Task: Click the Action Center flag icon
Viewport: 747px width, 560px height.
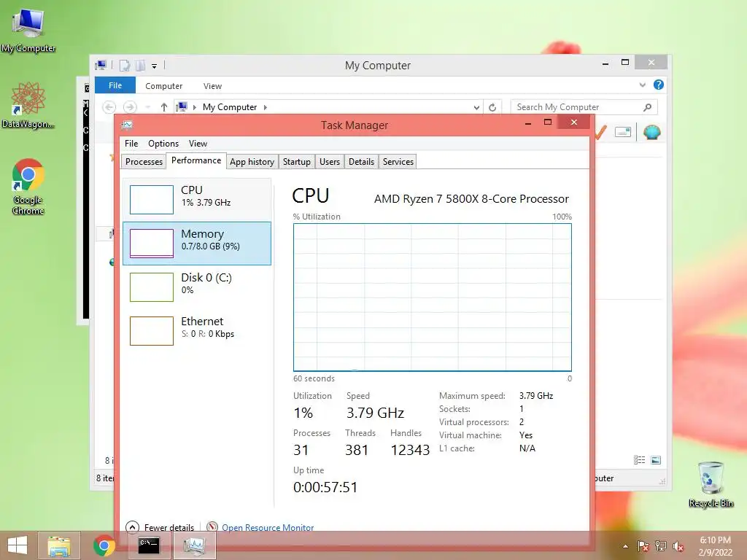Action: pyautogui.click(x=643, y=546)
